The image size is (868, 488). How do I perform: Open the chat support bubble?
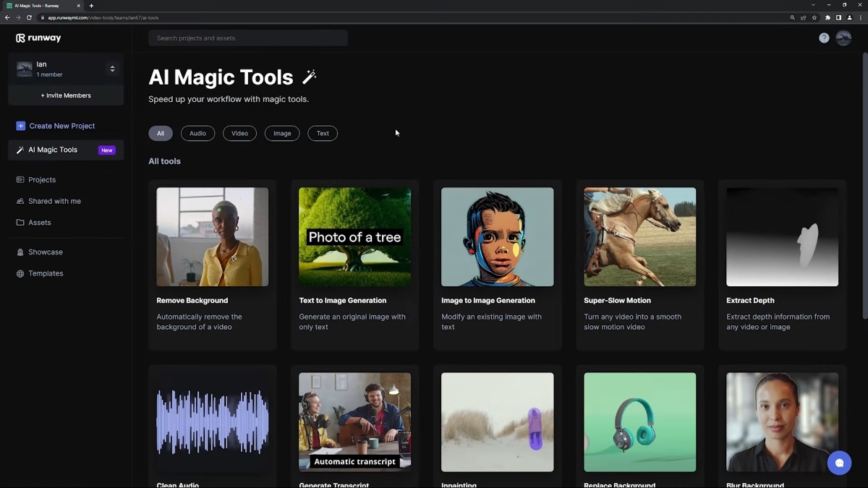[839, 463]
